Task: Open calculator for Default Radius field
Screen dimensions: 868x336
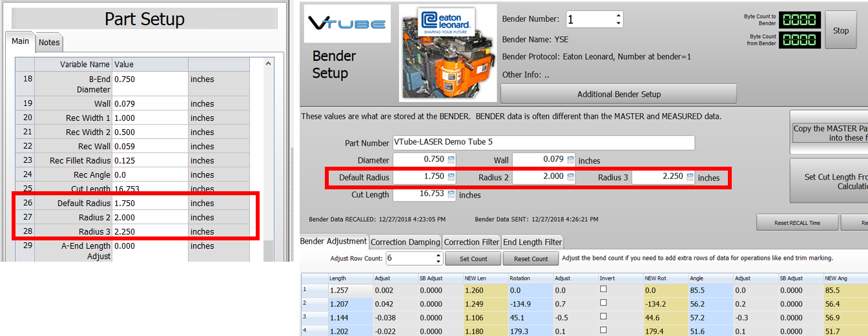Action: 451,177
